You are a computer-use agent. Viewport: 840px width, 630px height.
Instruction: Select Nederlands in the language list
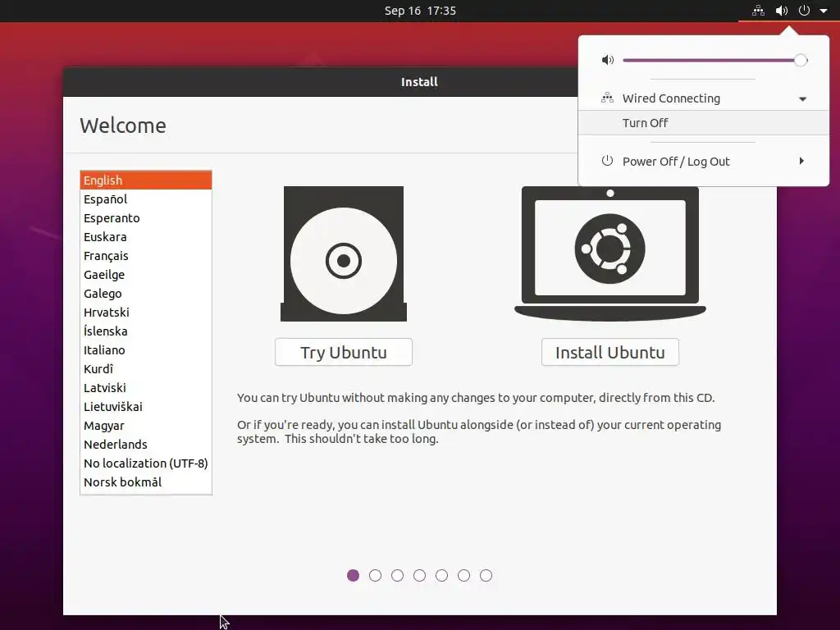coord(146,444)
